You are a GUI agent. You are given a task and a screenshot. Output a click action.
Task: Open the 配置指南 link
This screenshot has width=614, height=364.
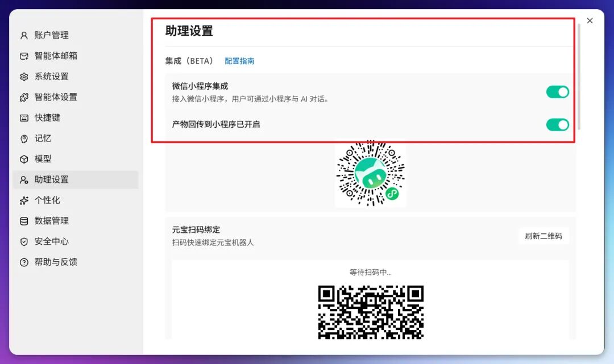click(x=240, y=61)
